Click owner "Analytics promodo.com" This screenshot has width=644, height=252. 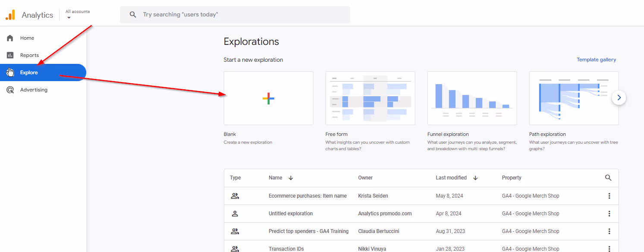385,214
